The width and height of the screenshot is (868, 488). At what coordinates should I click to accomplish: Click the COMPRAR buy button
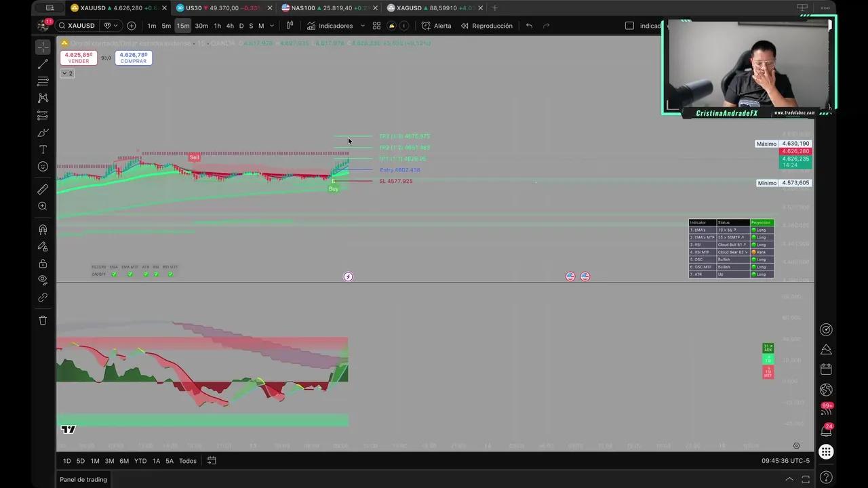pyautogui.click(x=134, y=58)
